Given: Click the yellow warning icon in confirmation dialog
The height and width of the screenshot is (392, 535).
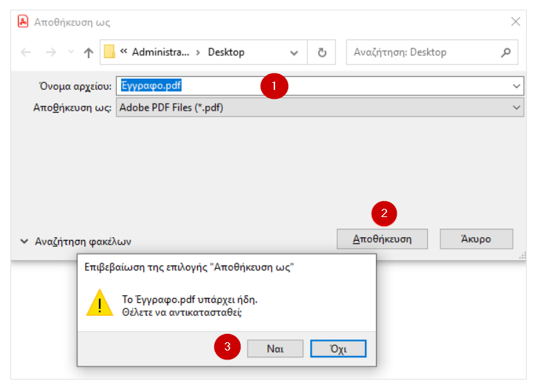Looking at the screenshot, I should (x=100, y=303).
